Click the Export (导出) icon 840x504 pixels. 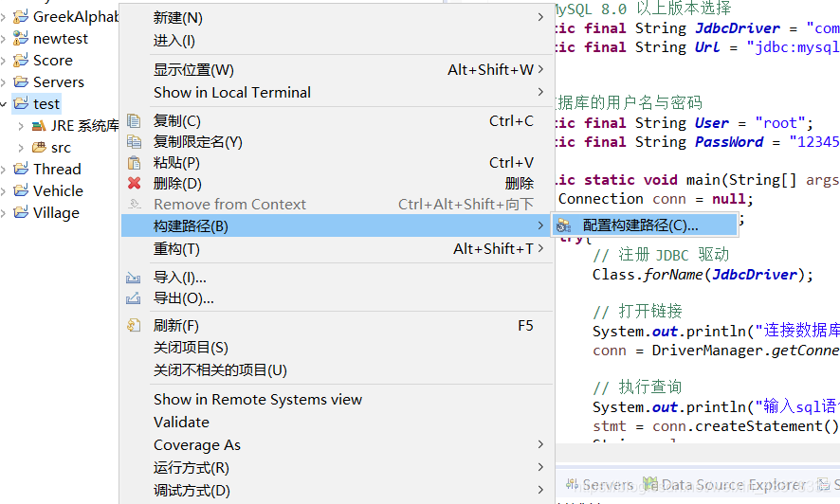tap(134, 298)
